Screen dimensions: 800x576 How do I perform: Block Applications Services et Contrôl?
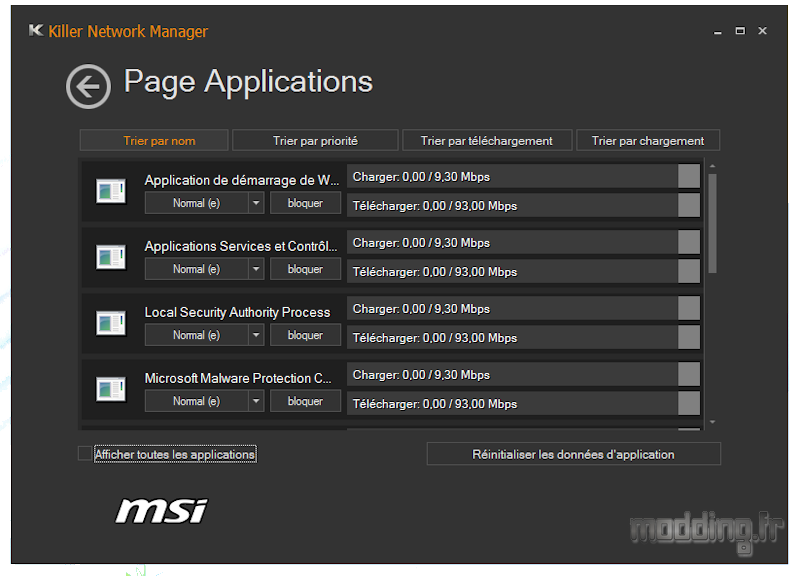pyautogui.click(x=305, y=269)
